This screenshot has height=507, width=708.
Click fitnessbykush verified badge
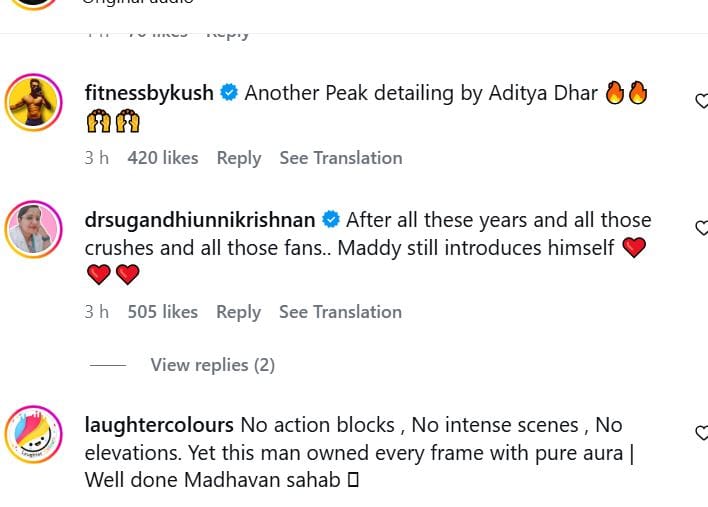[229, 93]
